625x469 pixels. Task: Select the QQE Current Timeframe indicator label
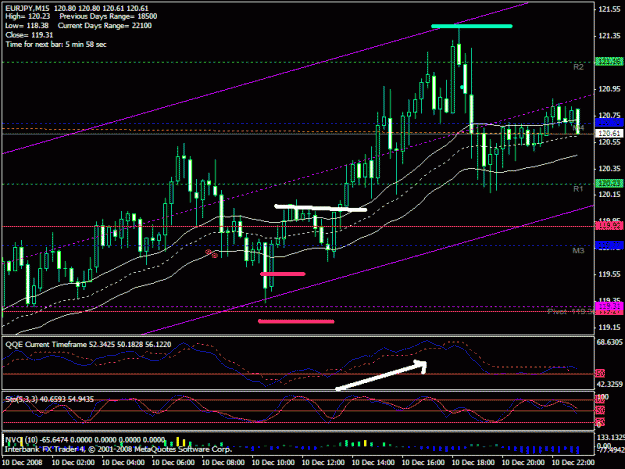(88, 344)
